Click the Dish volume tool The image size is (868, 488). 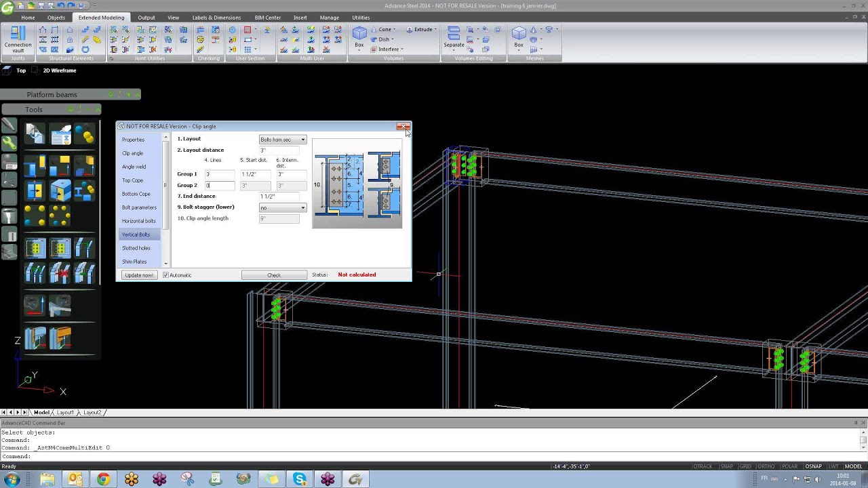[x=381, y=39]
